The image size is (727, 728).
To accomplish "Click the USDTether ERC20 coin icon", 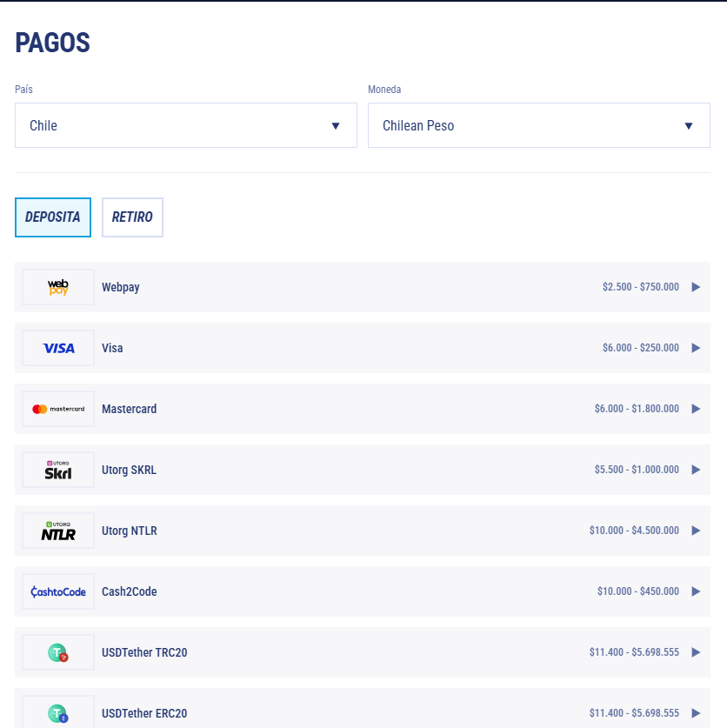I will coord(58,713).
